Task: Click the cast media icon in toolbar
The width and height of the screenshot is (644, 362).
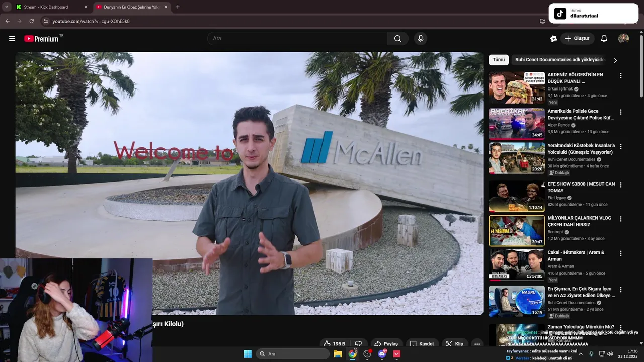Action: (542, 21)
